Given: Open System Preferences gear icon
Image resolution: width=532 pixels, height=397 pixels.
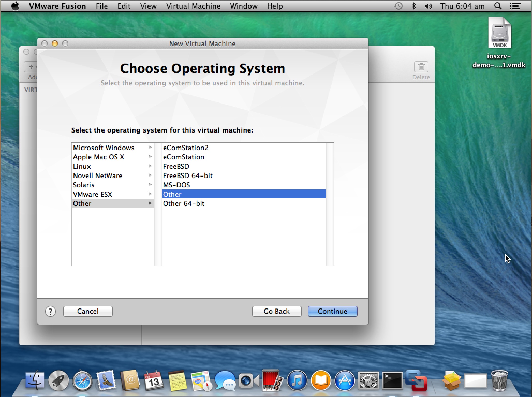Looking at the screenshot, I should click(x=368, y=380).
